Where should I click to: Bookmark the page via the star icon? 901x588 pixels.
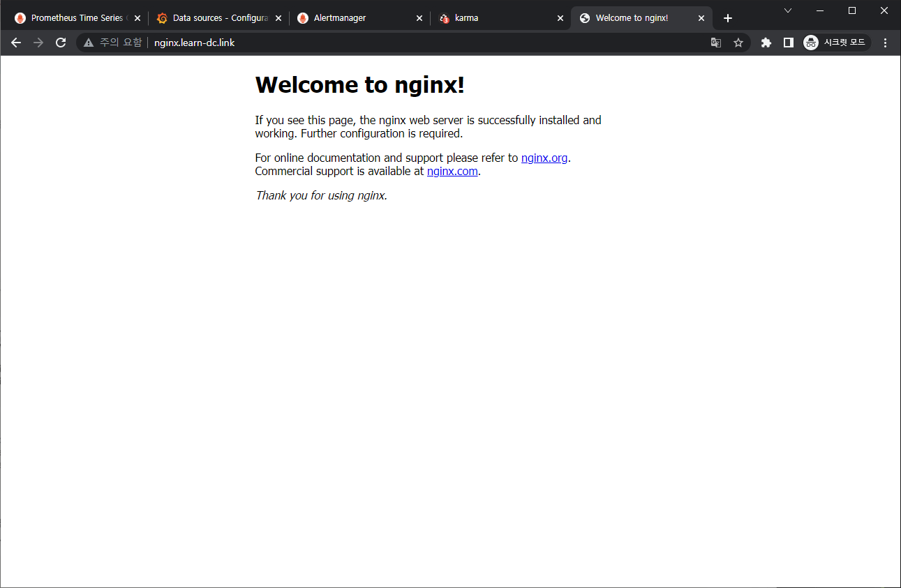click(x=738, y=43)
